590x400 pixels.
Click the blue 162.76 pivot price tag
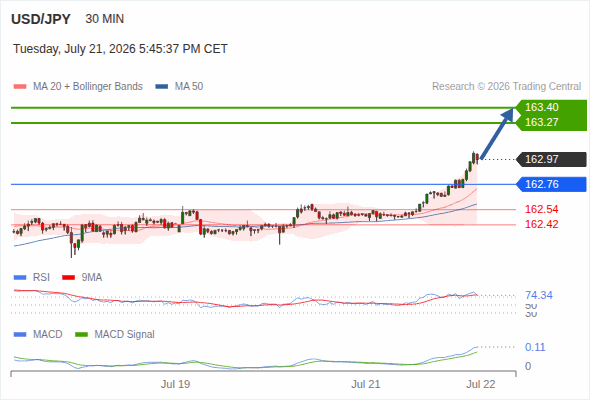[551, 184]
